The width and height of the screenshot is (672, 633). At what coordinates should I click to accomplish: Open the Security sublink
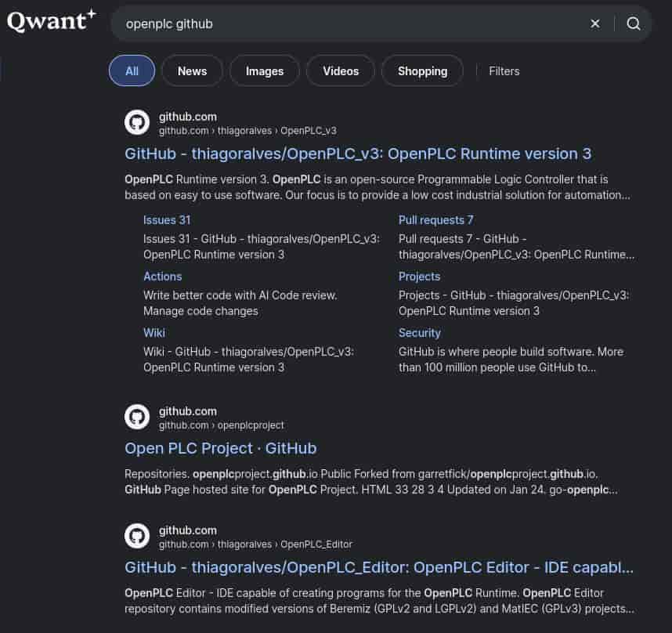pos(420,333)
